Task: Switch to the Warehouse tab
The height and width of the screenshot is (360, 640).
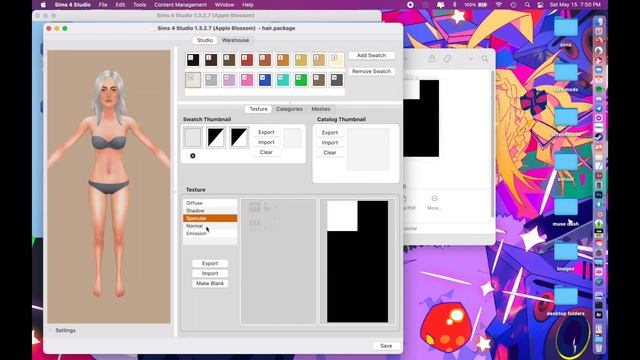Action: coord(236,40)
